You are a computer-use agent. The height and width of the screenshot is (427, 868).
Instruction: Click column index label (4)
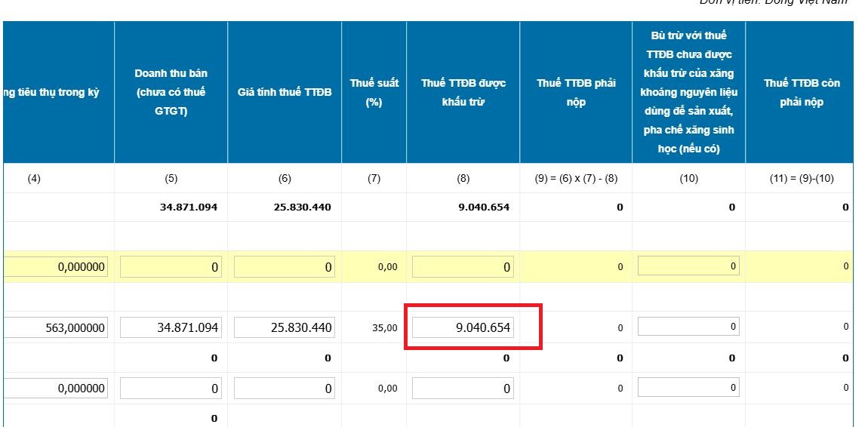[x=34, y=179]
